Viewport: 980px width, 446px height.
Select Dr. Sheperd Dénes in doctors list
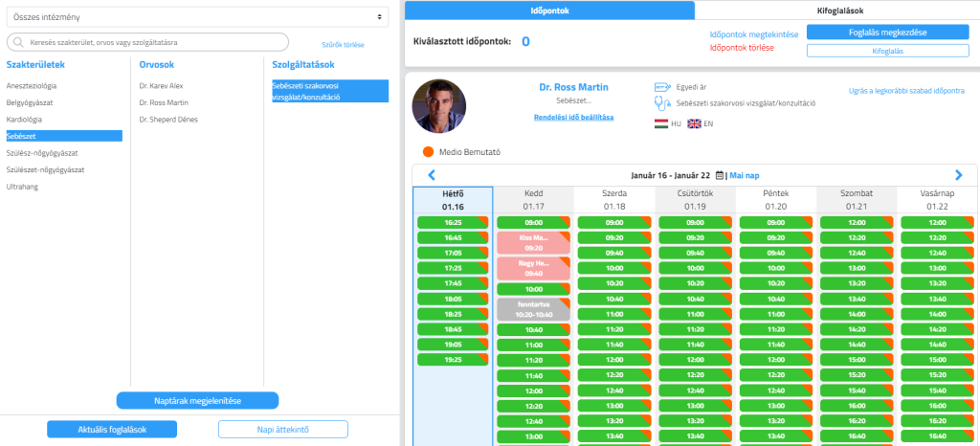pos(168,120)
